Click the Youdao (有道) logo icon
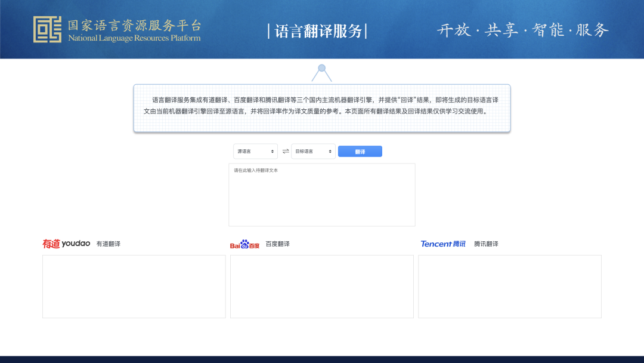The image size is (644, 363). 66,243
